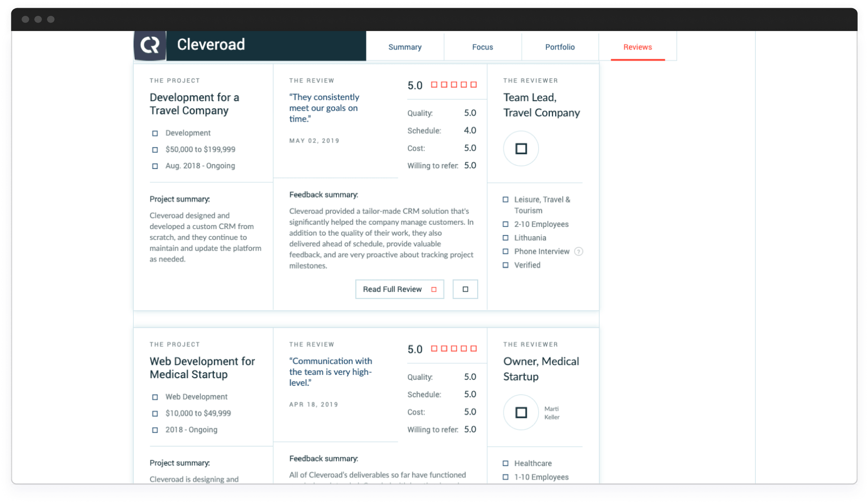Image resolution: width=868 pixels, height=503 pixels.
Task: Click the first rating star of the travel review
Action: pyautogui.click(x=434, y=85)
